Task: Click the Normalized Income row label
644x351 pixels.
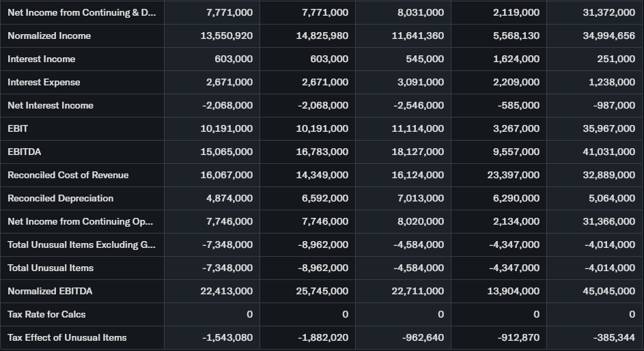Action: tap(49, 36)
